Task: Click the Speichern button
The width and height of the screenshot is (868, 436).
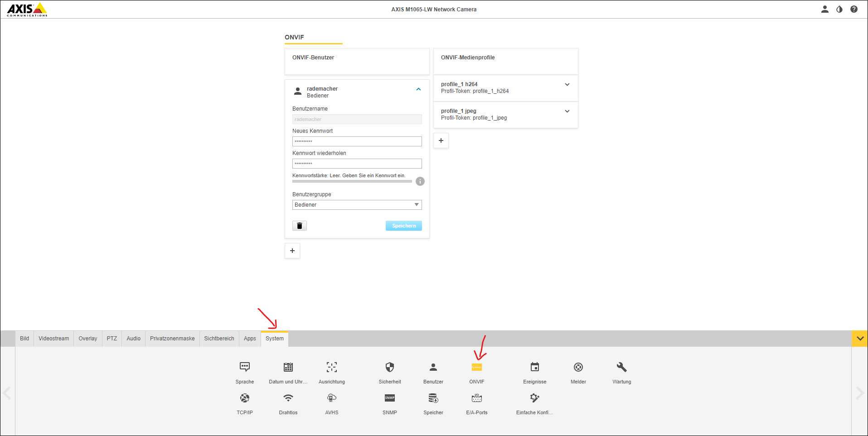Action: pos(404,226)
